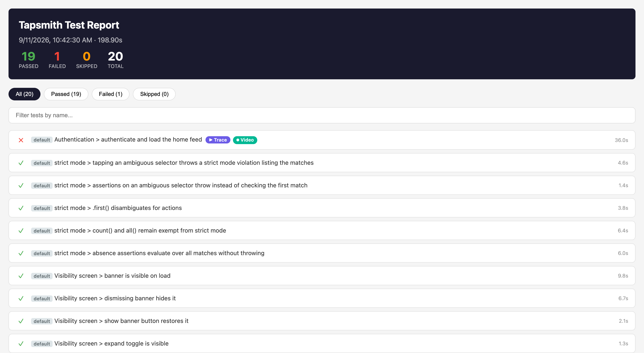Expand Visibility screen > show banner button restores it
Screen dimensions: 644x353
(322, 321)
